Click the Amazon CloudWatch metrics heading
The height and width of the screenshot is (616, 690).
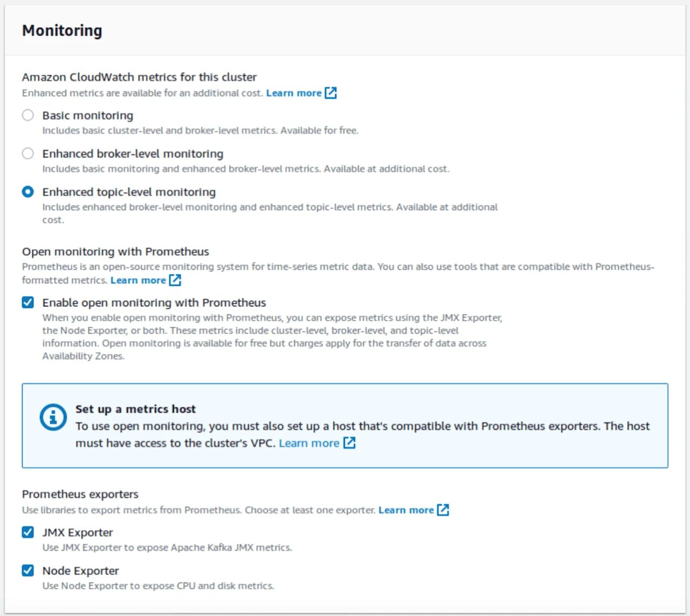coord(139,77)
